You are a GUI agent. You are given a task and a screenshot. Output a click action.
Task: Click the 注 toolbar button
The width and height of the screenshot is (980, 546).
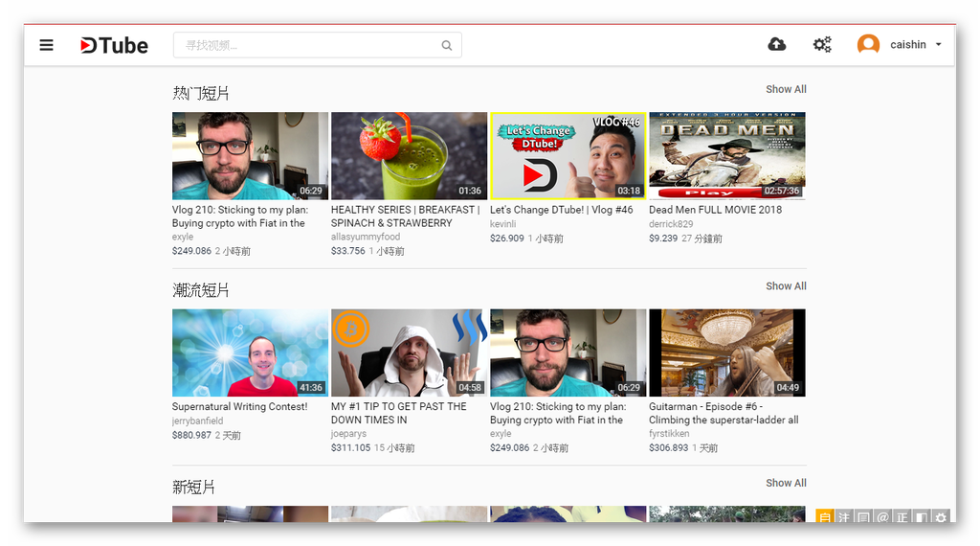click(844, 516)
